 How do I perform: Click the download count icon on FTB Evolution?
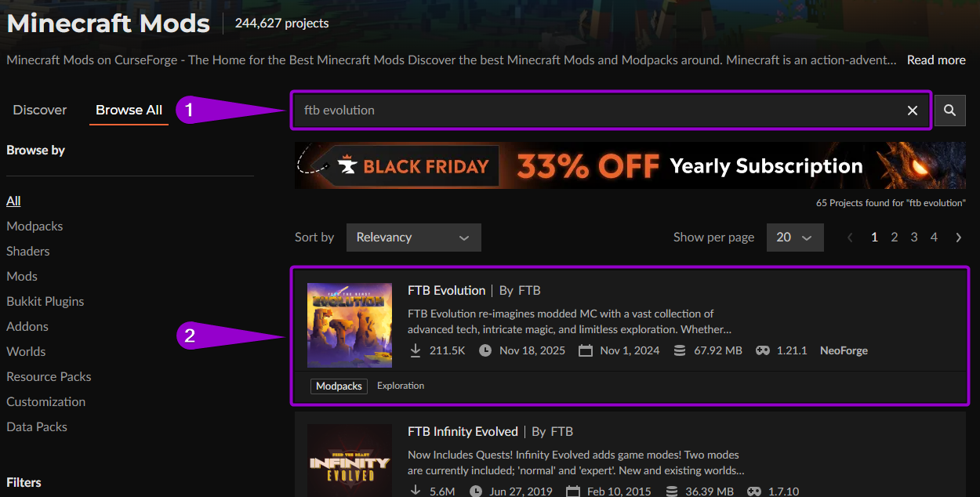tap(416, 350)
